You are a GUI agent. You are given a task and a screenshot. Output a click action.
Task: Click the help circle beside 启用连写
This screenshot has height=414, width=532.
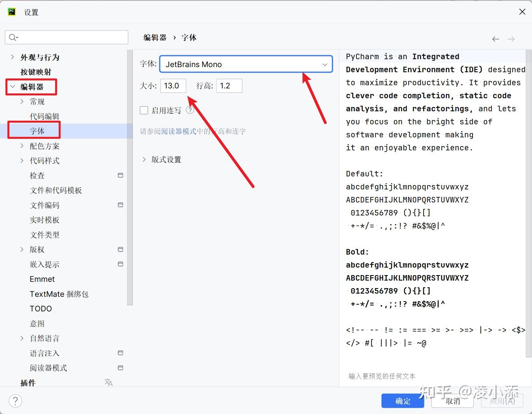[x=190, y=110]
